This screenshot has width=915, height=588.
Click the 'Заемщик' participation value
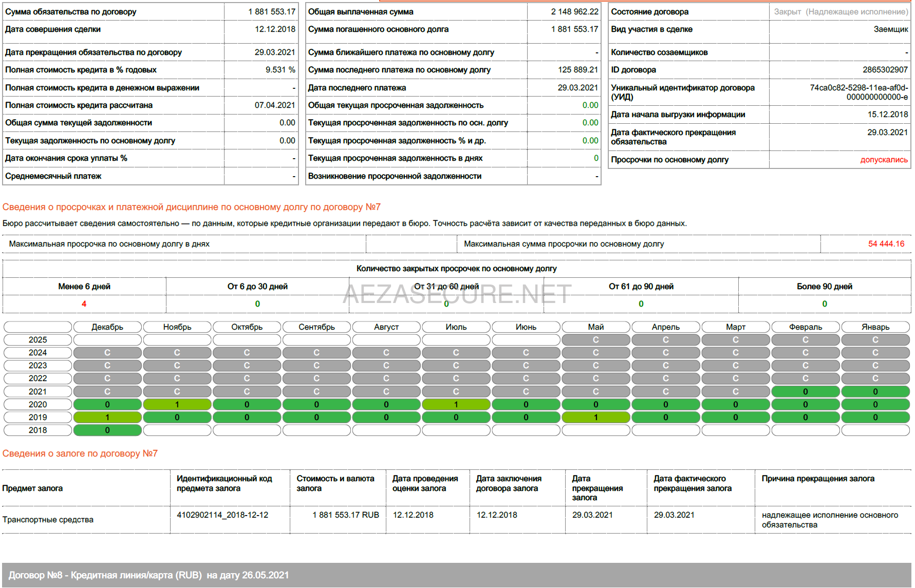pyautogui.click(x=891, y=29)
